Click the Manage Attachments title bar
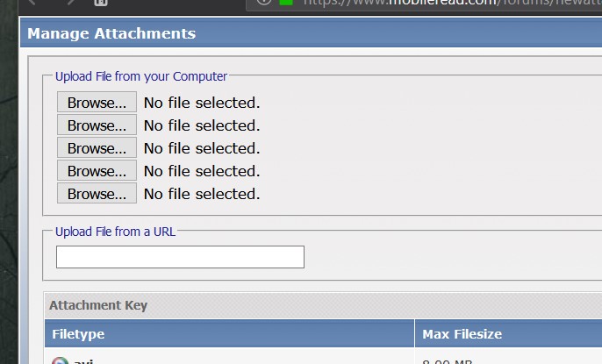The height and width of the screenshot is (364, 602). (111, 34)
